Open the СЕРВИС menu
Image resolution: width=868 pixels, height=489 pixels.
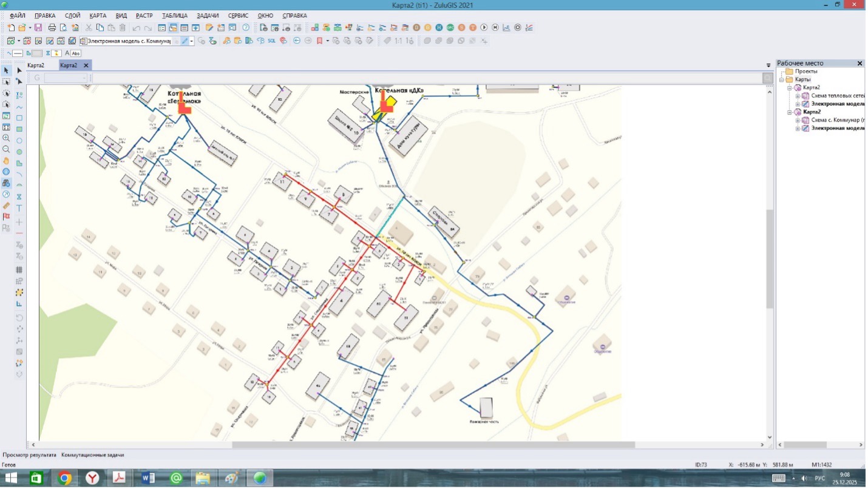tap(238, 15)
